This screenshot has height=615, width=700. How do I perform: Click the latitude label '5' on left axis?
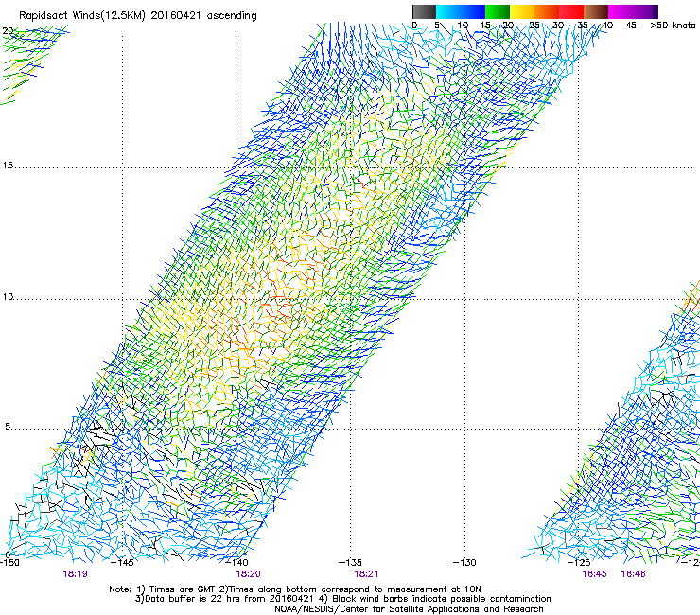click(x=8, y=426)
